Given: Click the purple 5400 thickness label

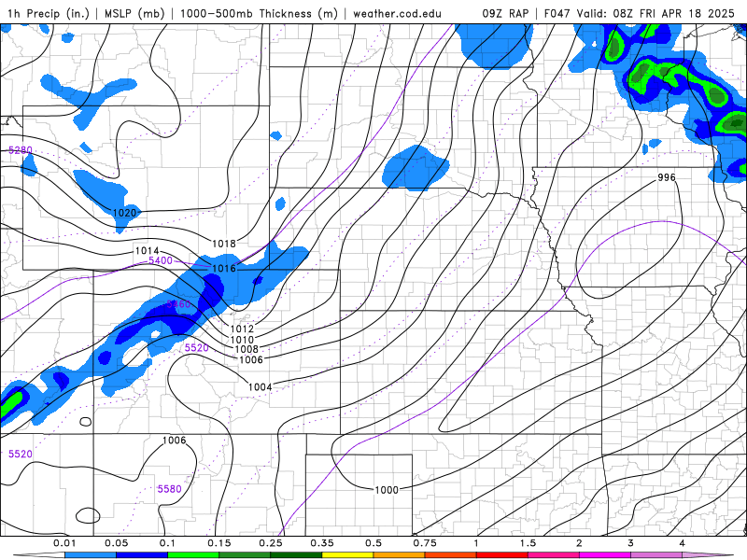Looking at the screenshot, I should [161, 260].
